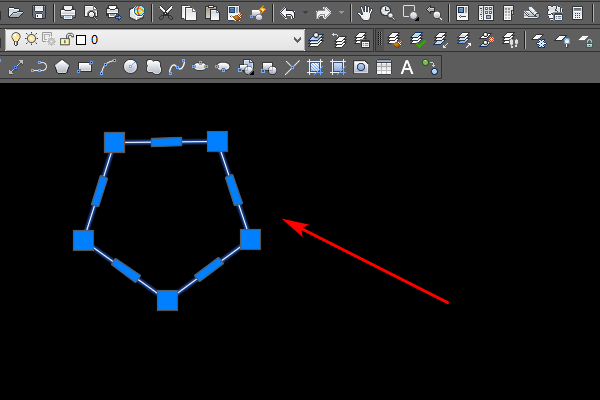Image resolution: width=600 pixels, height=400 pixels.
Task: Select the Zoom Window tool
Action: (411, 13)
